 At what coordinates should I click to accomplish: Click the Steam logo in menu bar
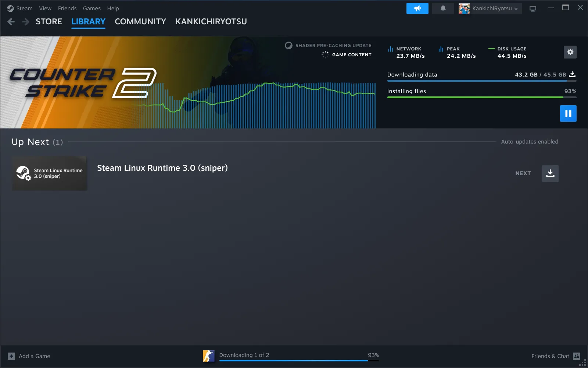point(10,8)
